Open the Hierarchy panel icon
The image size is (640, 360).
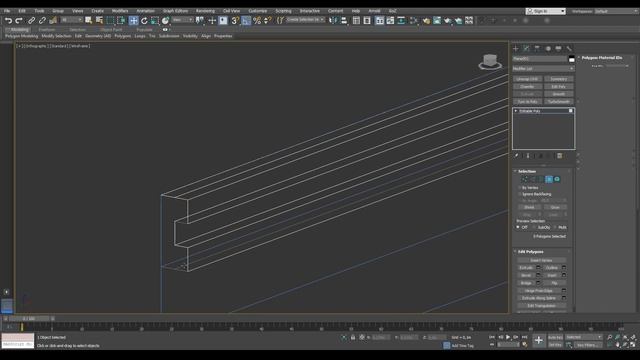(537, 49)
